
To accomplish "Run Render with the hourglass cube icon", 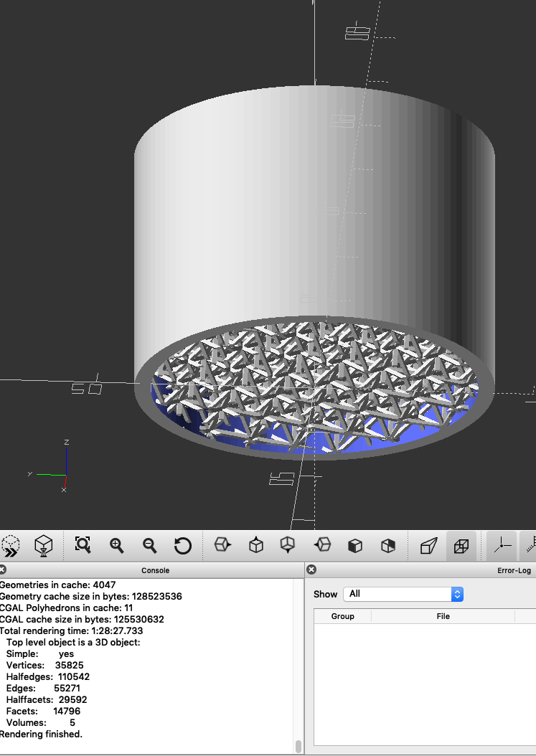I will click(44, 547).
